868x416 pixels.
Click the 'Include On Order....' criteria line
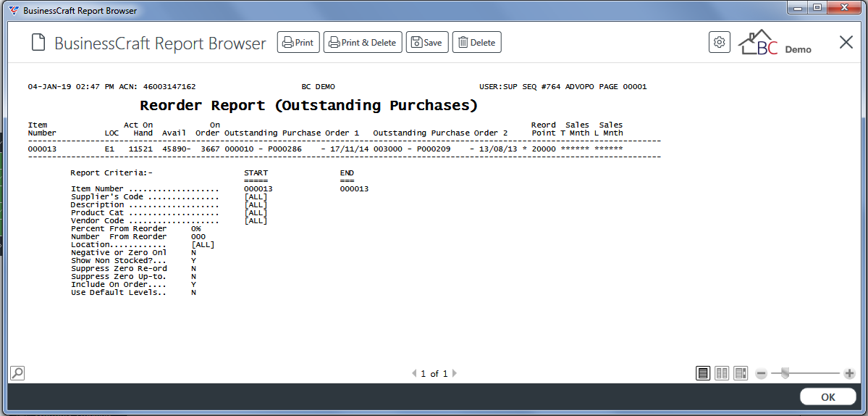pyautogui.click(x=133, y=284)
